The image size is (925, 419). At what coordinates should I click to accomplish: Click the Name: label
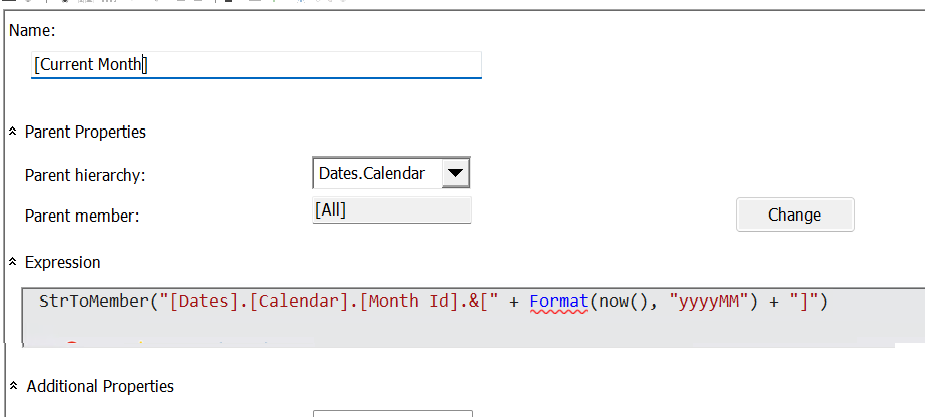[32, 31]
